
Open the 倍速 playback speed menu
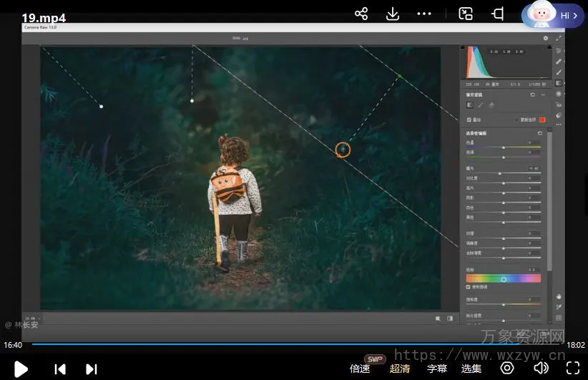pos(360,369)
